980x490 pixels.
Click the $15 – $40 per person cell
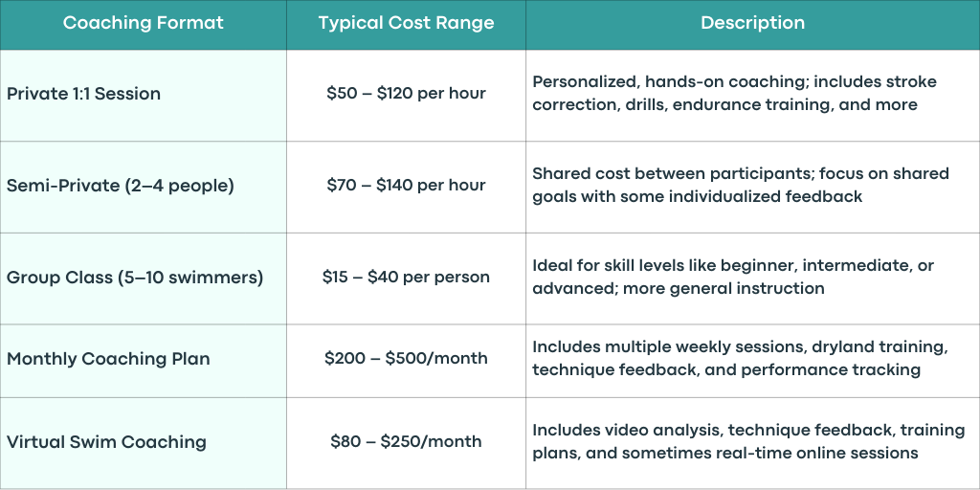(x=406, y=278)
